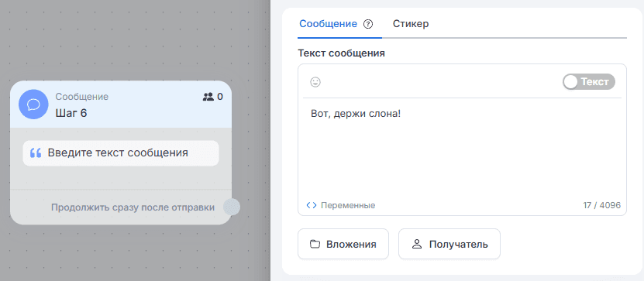Image resolution: width=644 pixels, height=281 pixels.
Task: Click the step's output connector circle
Action: 232,207
